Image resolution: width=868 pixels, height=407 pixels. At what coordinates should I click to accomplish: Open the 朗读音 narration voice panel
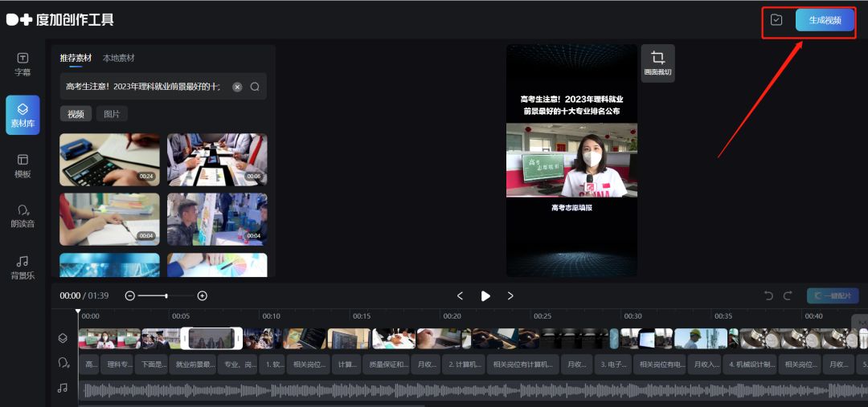23,216
